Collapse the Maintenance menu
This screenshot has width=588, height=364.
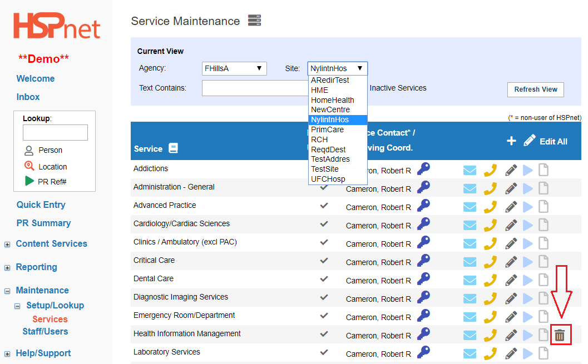coord(7,291)
